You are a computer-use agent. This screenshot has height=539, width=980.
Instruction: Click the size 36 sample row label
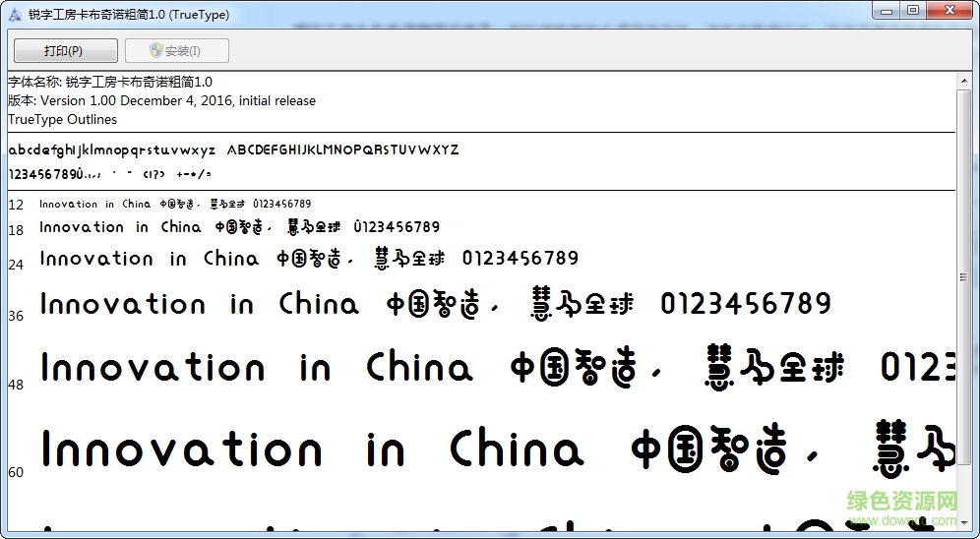[16, 316]
